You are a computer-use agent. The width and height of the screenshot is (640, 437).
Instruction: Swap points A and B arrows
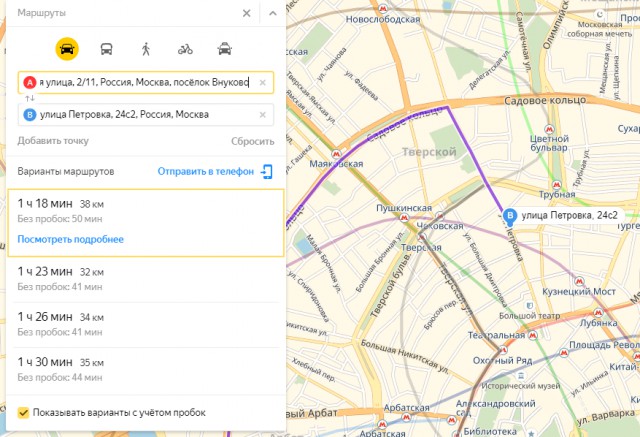click(x=30, y=98)
